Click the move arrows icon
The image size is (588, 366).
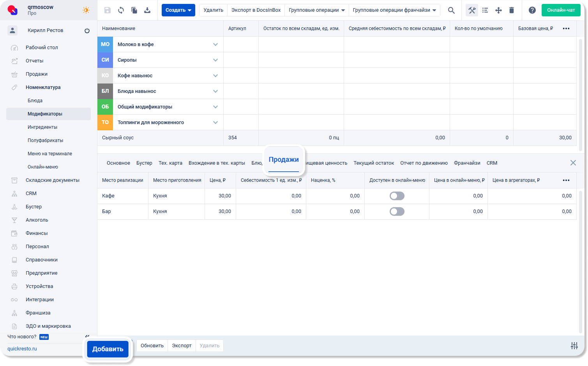[x=498, y=10]
